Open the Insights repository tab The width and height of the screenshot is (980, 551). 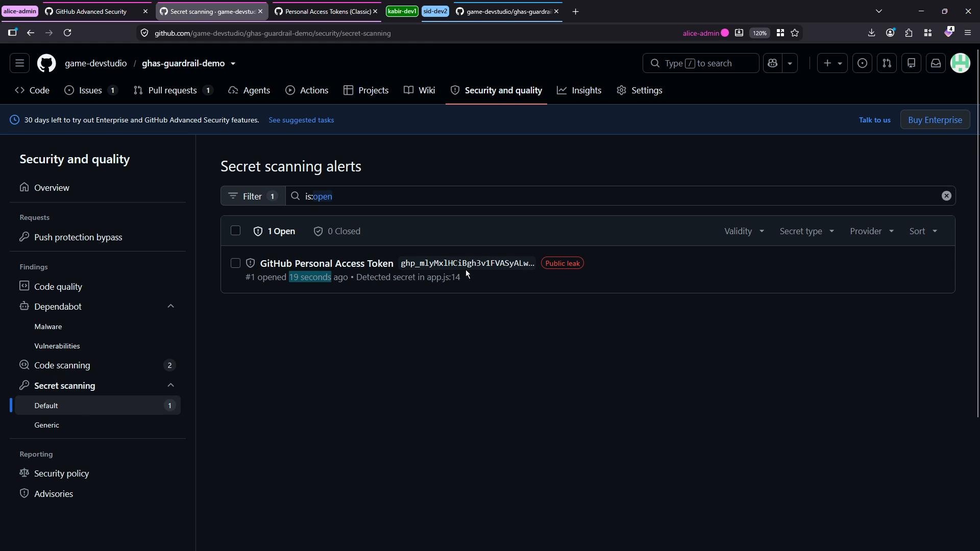[x=579, y=90]
